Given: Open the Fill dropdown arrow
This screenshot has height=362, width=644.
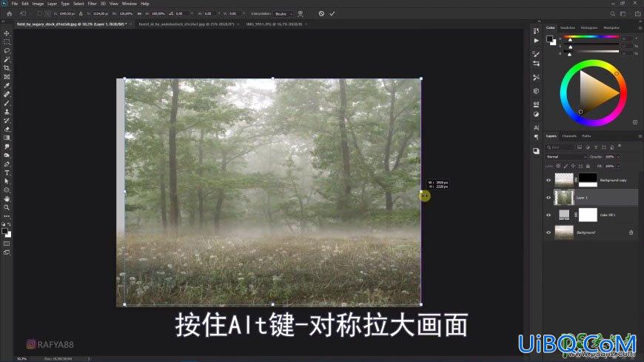Looking at the screenshot, I should click(x=617, y=166).
